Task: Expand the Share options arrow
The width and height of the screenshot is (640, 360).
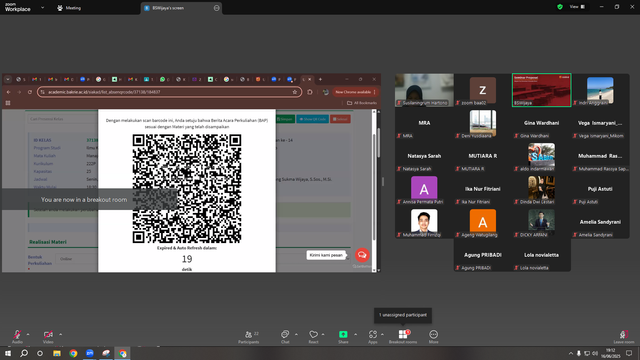Action: click(355, 335)
